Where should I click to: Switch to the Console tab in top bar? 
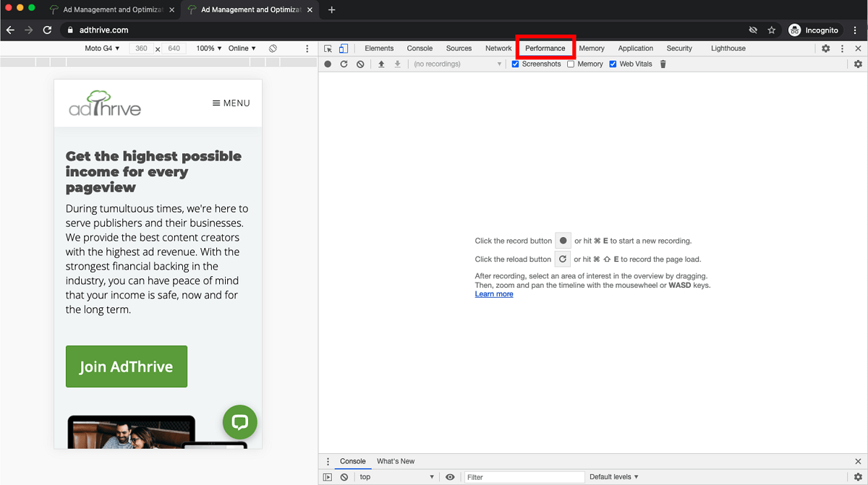pos(420,48)
